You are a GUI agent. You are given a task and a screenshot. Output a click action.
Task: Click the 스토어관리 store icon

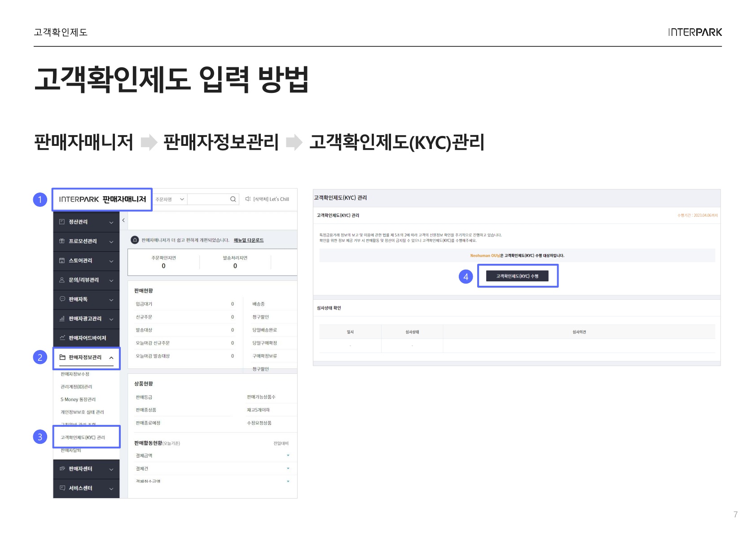(62, 261)
